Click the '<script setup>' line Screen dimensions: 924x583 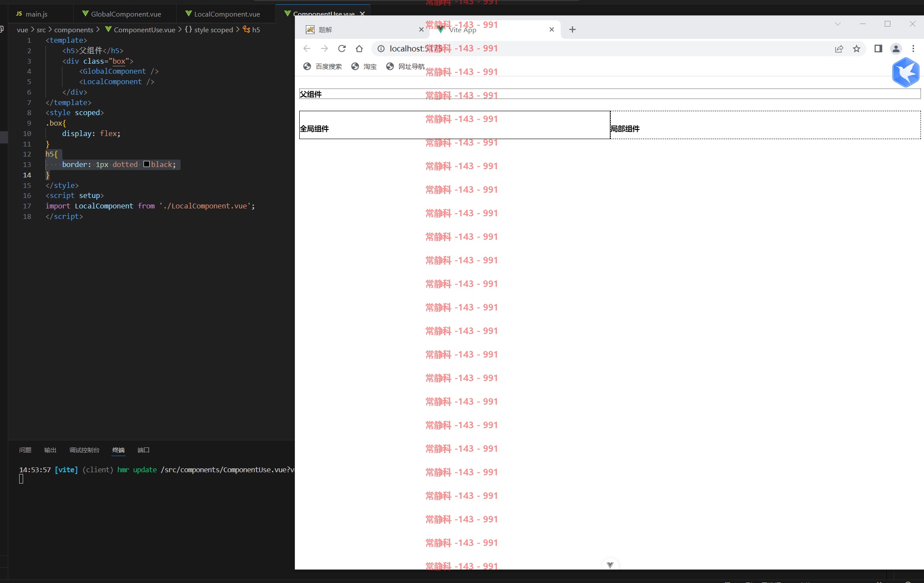point(75,195)
